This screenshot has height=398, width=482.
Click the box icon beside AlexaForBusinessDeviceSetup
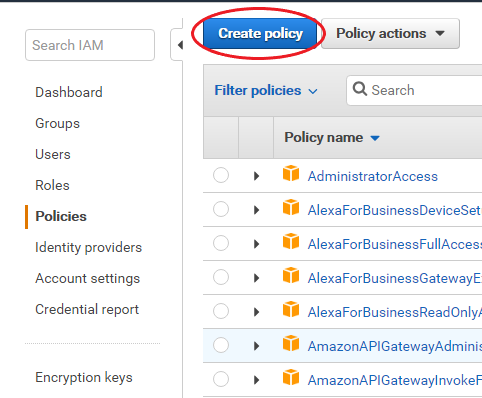(291, 207)
